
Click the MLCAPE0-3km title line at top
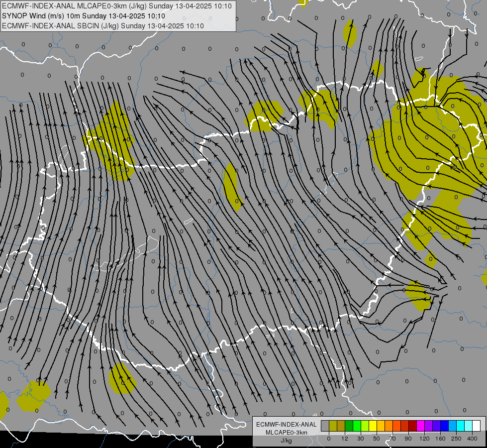[x=117, y=6]
